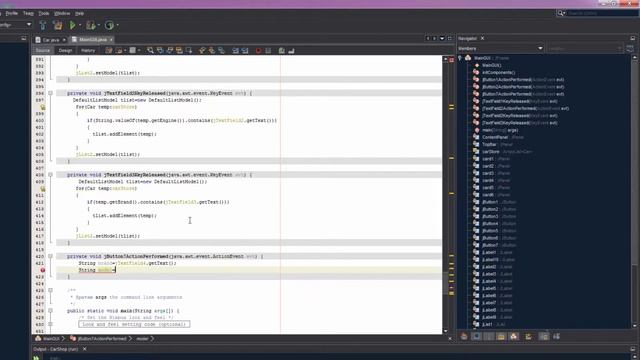
Task: Click the Previous Bookmark icon
Action: (x=202, y=50)
